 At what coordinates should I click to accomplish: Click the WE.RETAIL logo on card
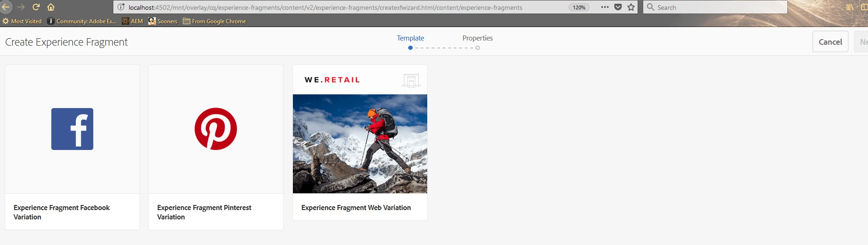click(x=333, y=80)
